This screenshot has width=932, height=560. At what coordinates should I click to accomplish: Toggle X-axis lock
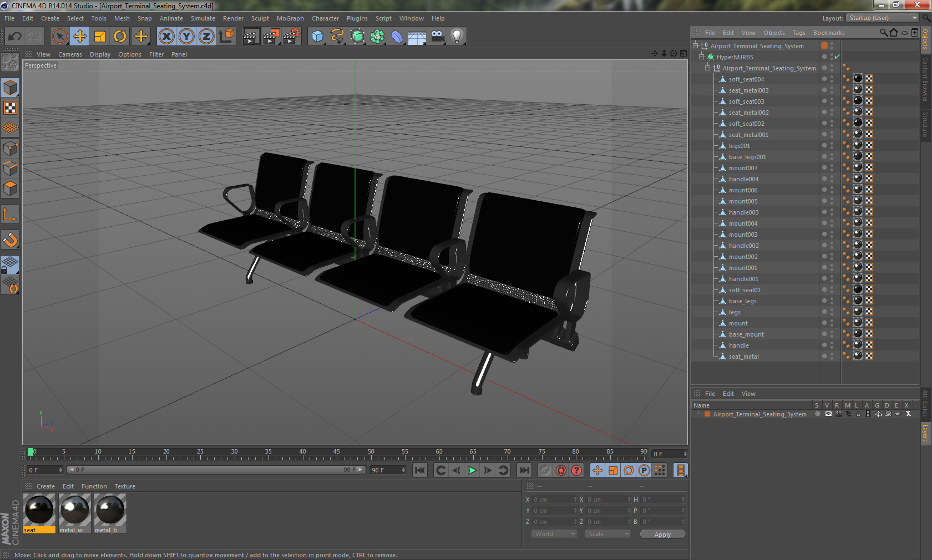coord(166,37)
